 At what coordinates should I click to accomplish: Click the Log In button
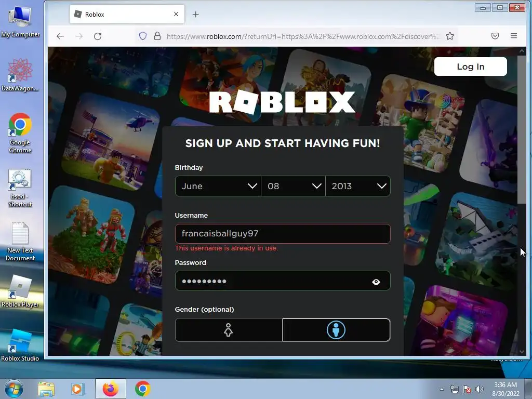pyautogui.click(x=471, y=66)
